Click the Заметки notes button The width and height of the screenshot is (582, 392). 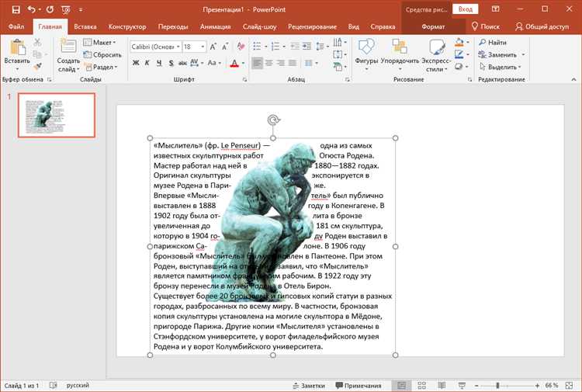click(307, 386)
